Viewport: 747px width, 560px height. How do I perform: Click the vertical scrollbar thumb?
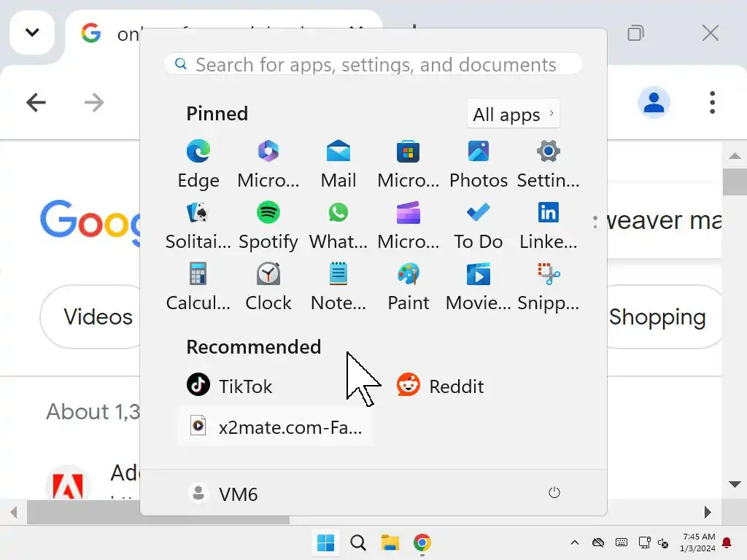point(735,182)
